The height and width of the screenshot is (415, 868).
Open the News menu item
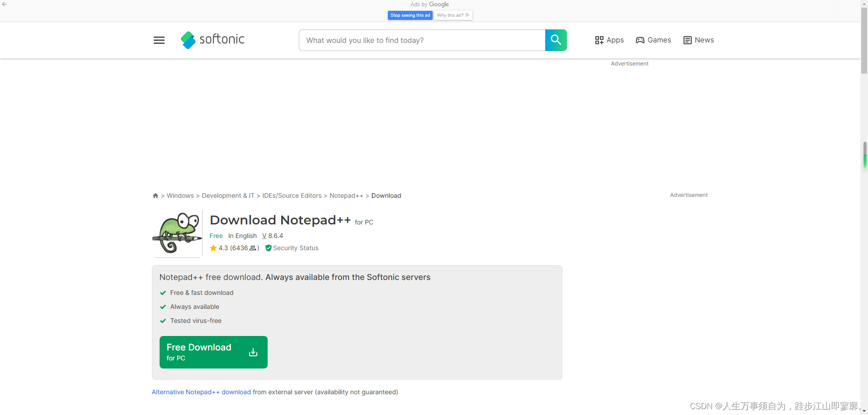point(698,40)
